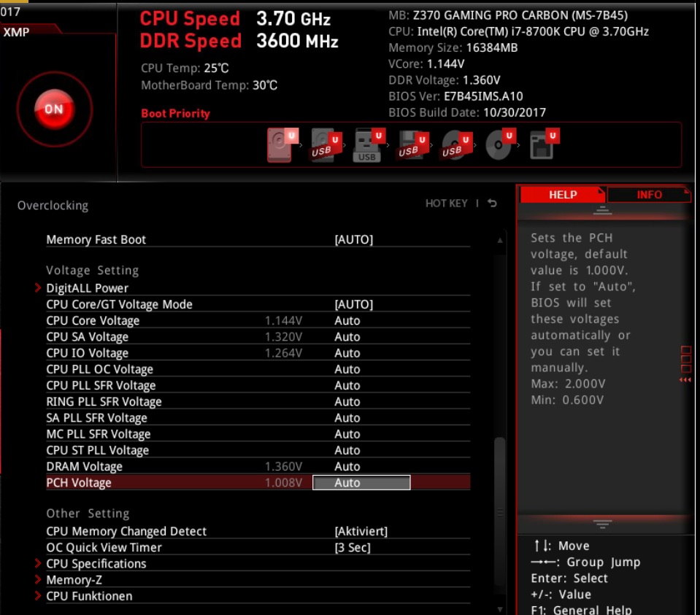This screenshot has height=615, width=700.
Task: Click the 1.264V reading beside CPU IO Voltage
Action: [x=283, y=353]
